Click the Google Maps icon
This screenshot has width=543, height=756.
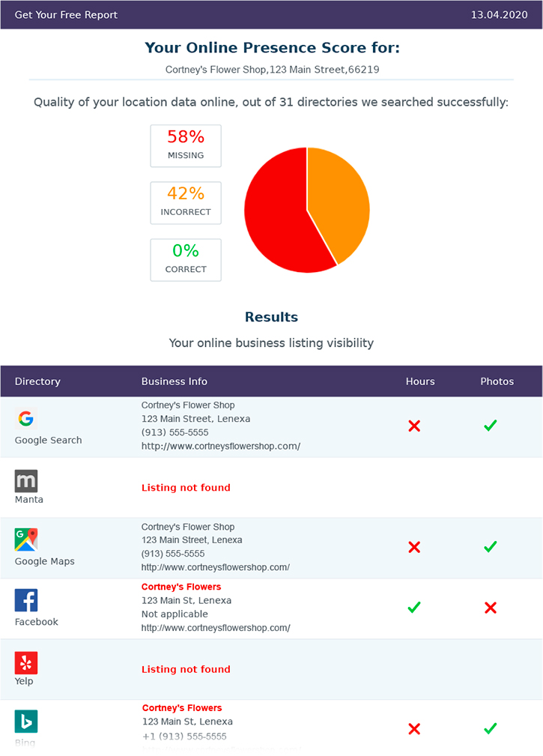point(26,540)
